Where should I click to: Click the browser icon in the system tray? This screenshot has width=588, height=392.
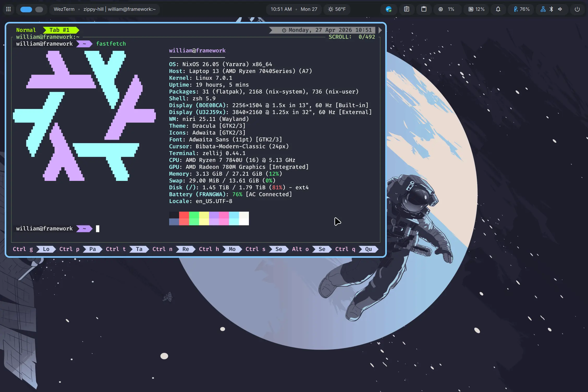click(x=388, y=9)
